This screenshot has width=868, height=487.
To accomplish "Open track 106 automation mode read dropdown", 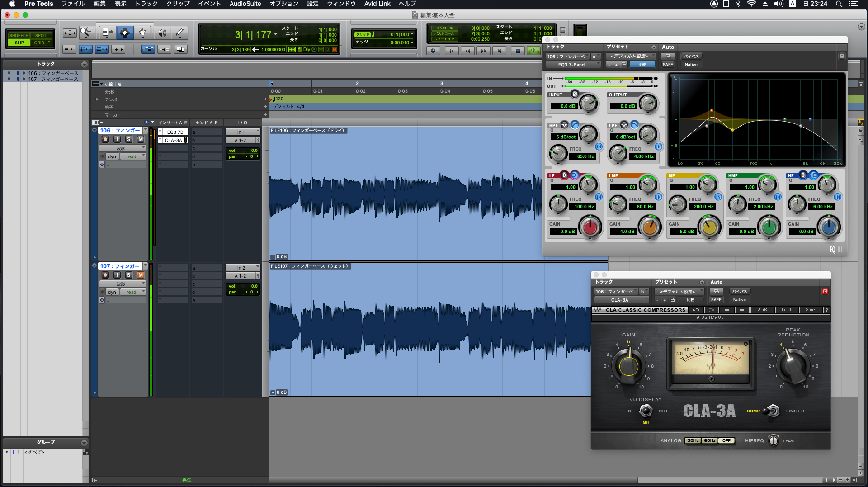I will 133,156.
